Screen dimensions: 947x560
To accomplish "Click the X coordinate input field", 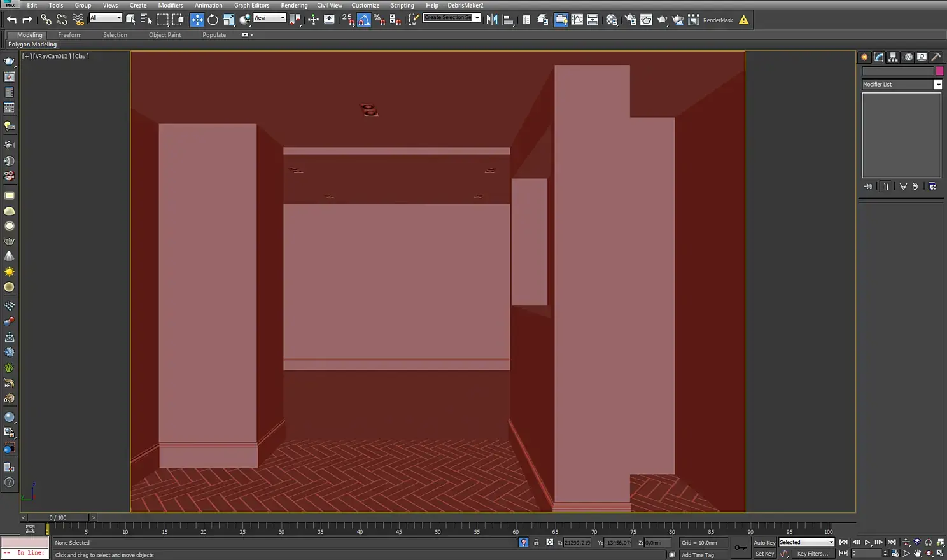I will pyautogui.click(x=577, y=543).
